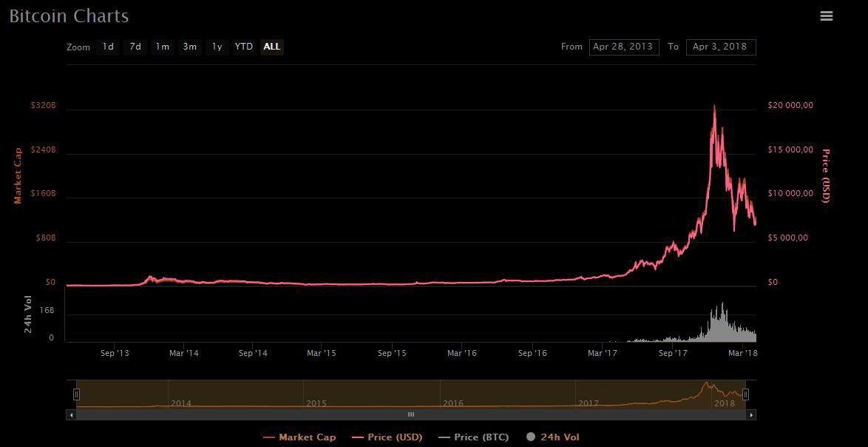Click the Sep '14 x-axis label
The image size is (868, 447).
click(x=254, y=353)
